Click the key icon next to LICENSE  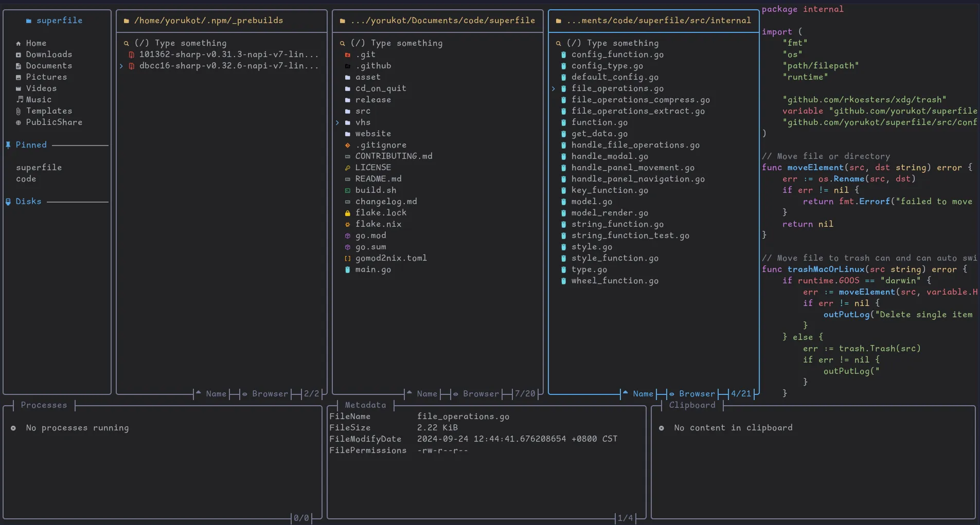click(347, 167)
